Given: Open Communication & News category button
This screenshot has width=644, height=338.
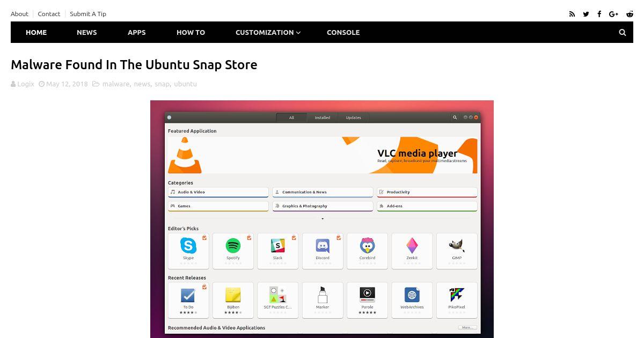Looking at the screenshot, I should click(323, 192).
